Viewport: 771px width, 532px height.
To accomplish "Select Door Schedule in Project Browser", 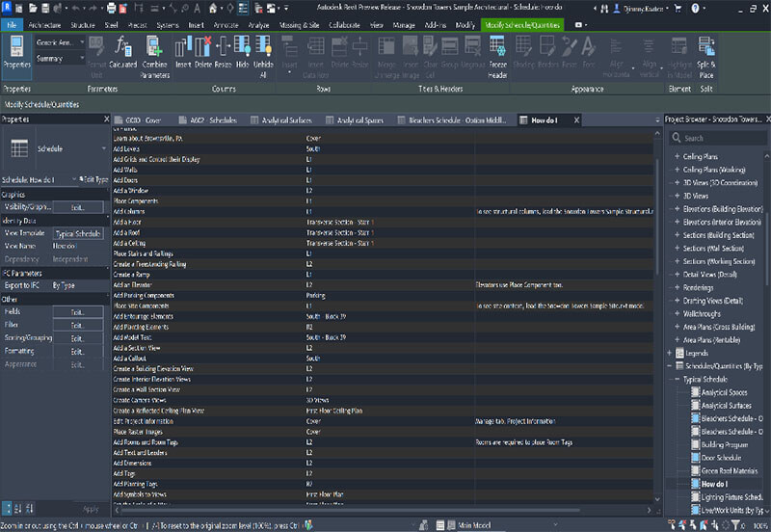I will pos(722,458).
